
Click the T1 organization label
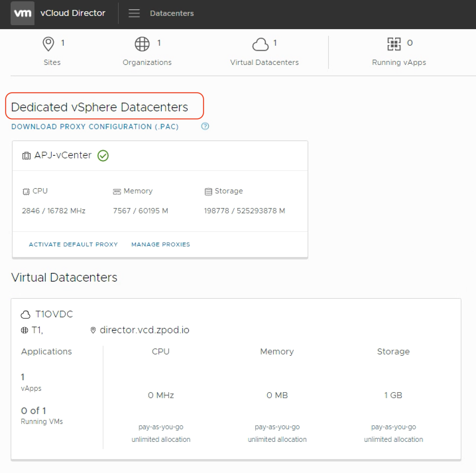37,330
